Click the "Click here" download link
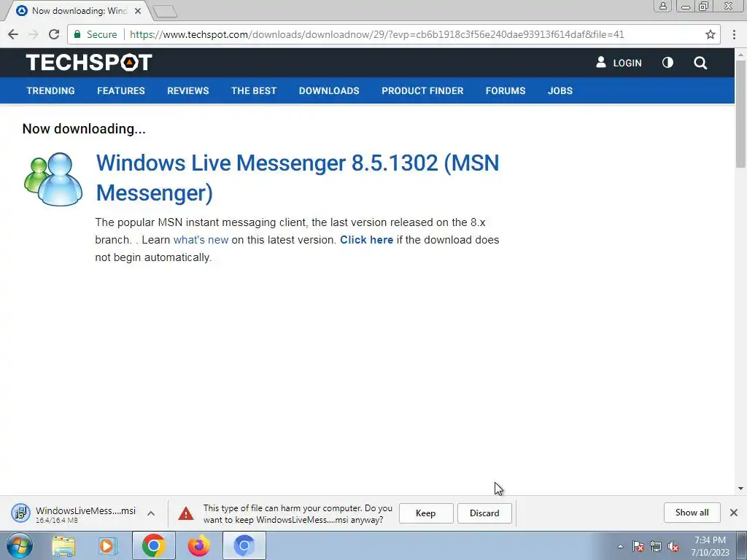 pyautogui.click(x=366, y=239)
